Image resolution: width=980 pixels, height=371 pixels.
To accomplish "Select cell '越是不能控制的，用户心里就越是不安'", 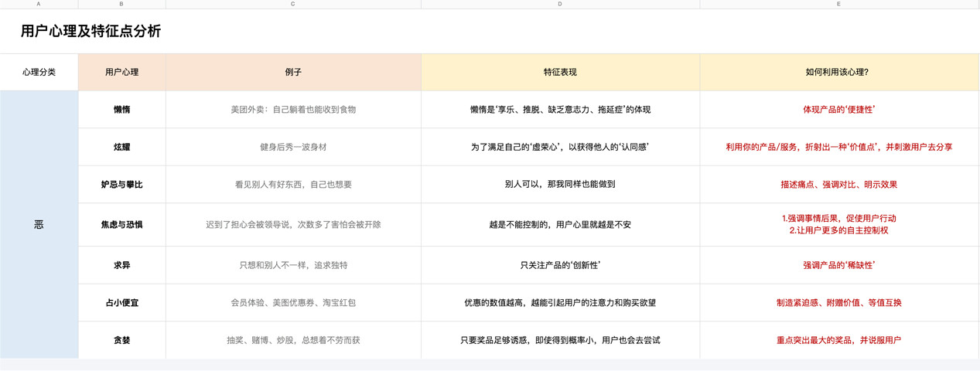I will tap(560, 225).
